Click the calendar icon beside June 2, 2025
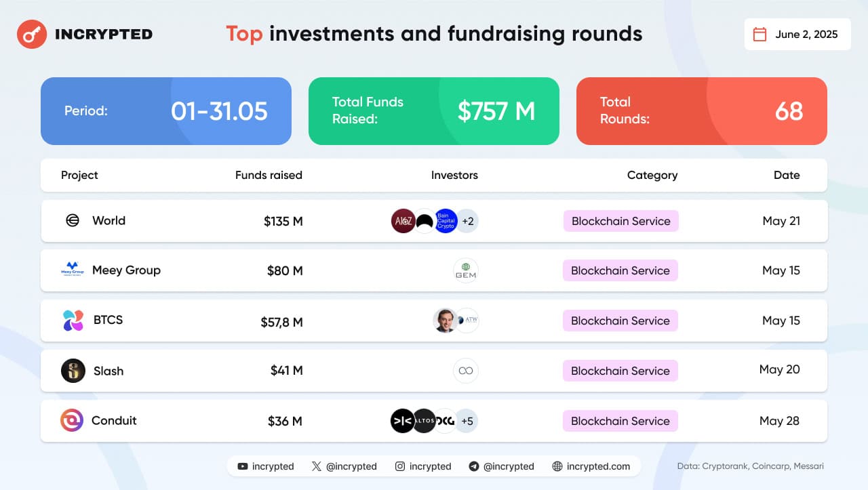The image size is (868, 490). 760,35
